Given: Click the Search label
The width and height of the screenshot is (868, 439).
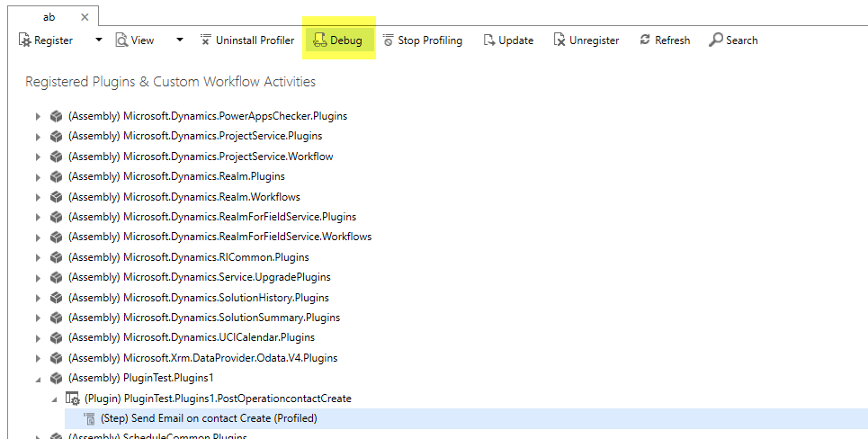Looking at the screenshot, I should (x=742, y=40).
